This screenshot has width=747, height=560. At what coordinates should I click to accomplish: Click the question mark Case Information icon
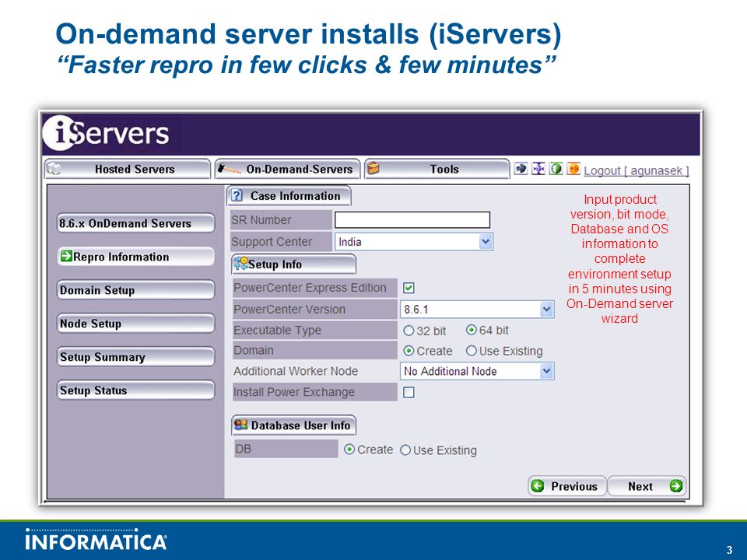pyautogui.click(x=237, y=195)
